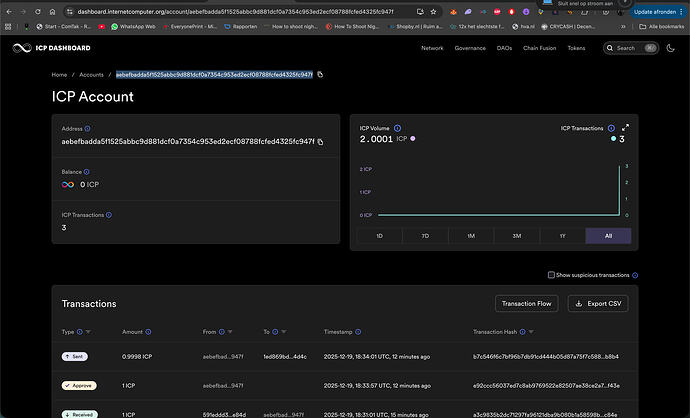This screenshot has height=418, width=690.
Task: Open the Address info tooltip icon
Action: point(88,128)
